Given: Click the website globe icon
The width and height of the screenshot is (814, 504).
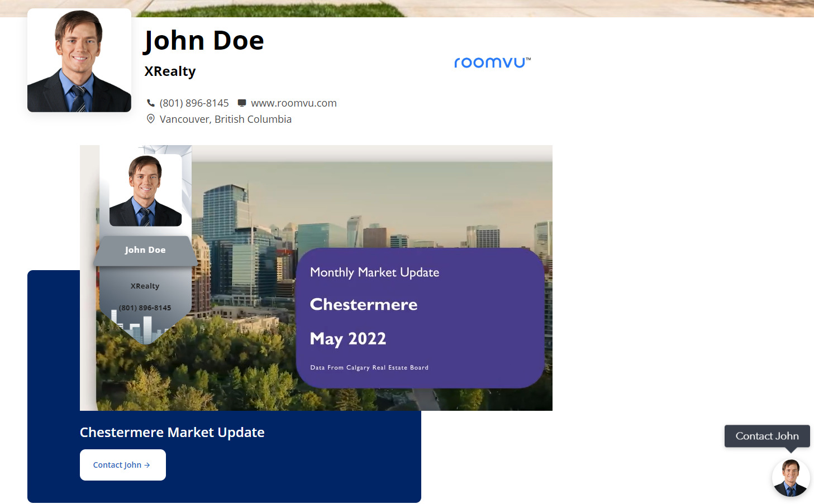Looking at the screenshot, I should (241, 103).
